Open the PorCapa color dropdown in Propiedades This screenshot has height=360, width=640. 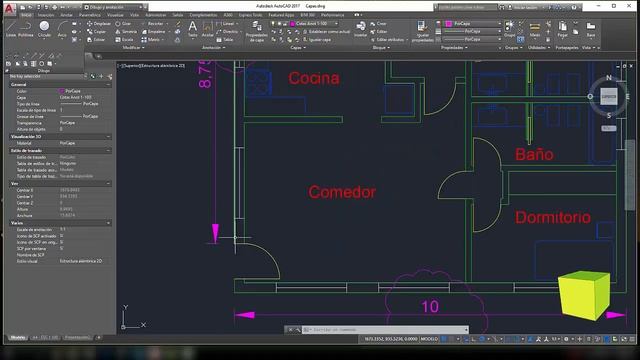(x=473, y=24)
